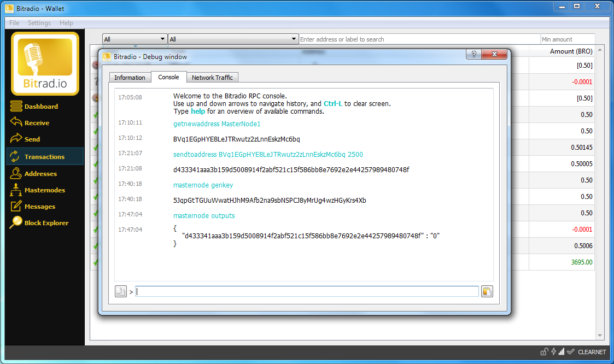The image size is (614, 364).
Task: Open the Settings menu
Action: 39,23
